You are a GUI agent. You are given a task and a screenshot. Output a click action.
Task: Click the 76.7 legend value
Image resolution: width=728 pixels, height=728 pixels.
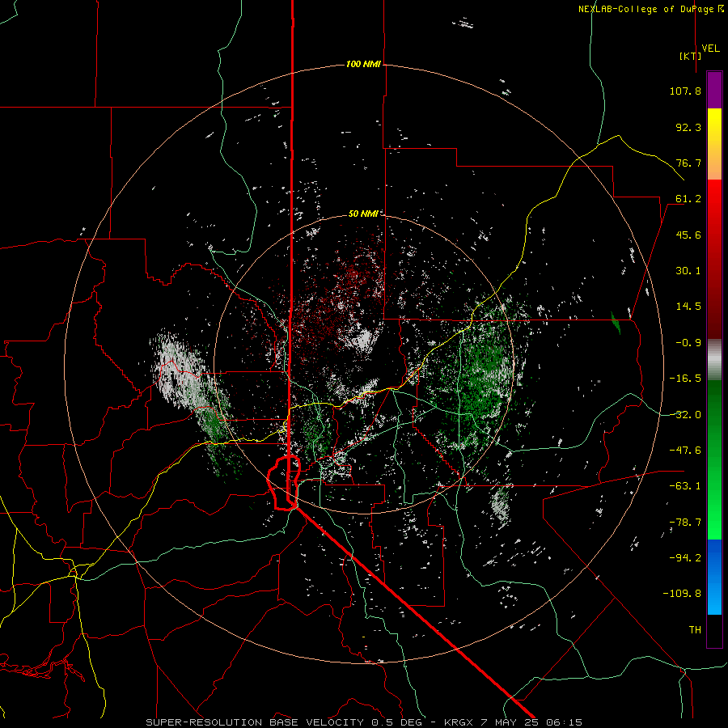688,163
